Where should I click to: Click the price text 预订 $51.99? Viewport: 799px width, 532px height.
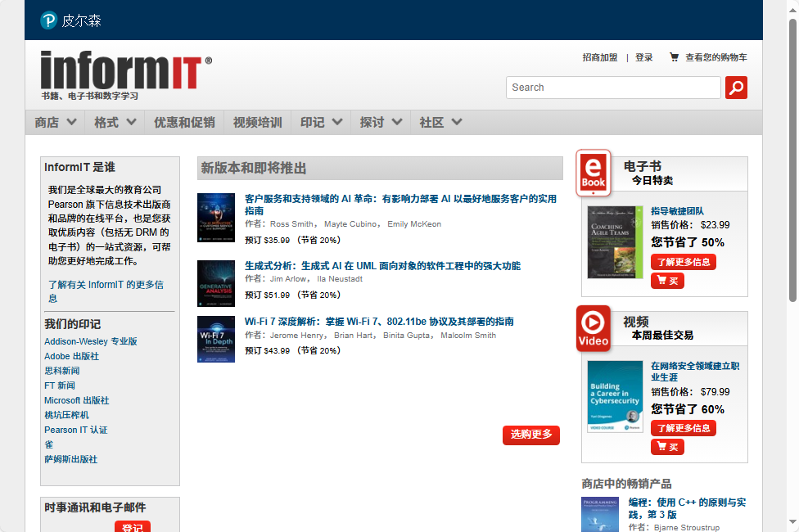268,295
